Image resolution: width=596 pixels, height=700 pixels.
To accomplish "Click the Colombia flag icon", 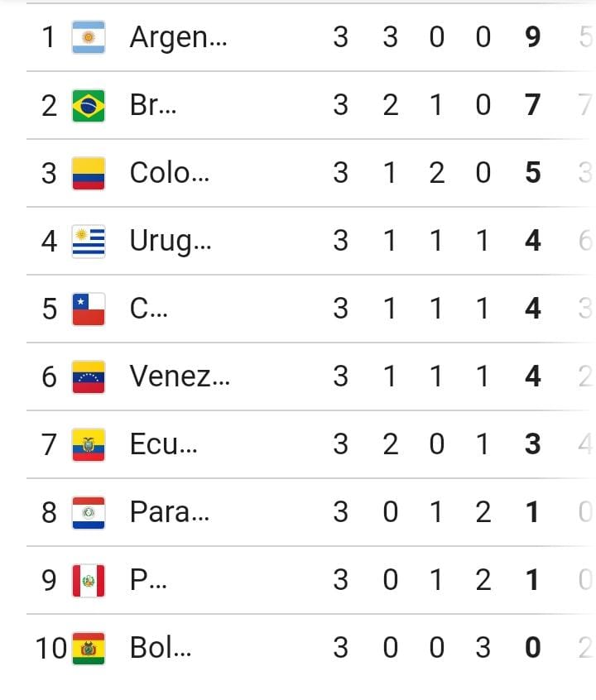I will (89, 173).
